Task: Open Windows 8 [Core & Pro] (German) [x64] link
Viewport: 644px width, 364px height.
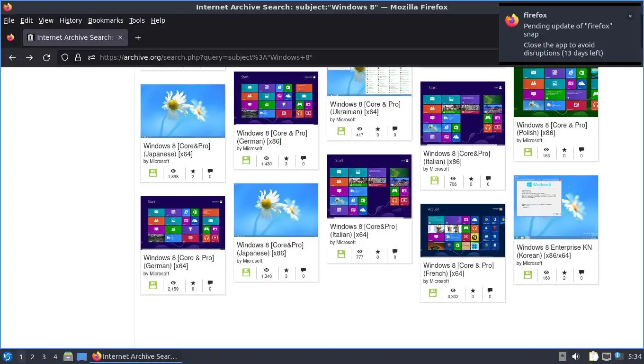Action: point(179,262)
